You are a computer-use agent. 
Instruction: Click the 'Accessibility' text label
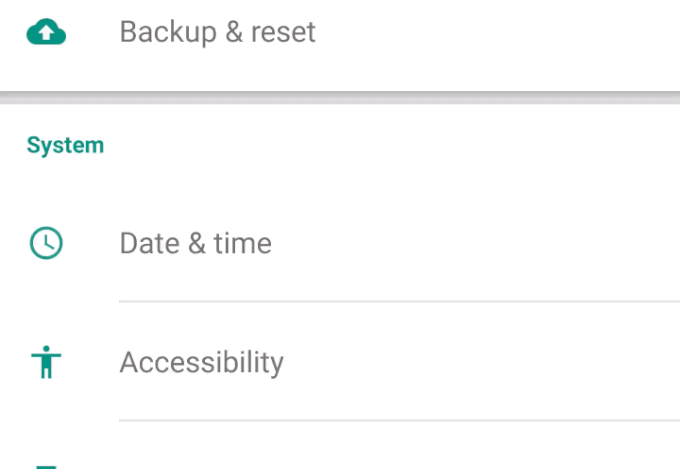(201, 362)
